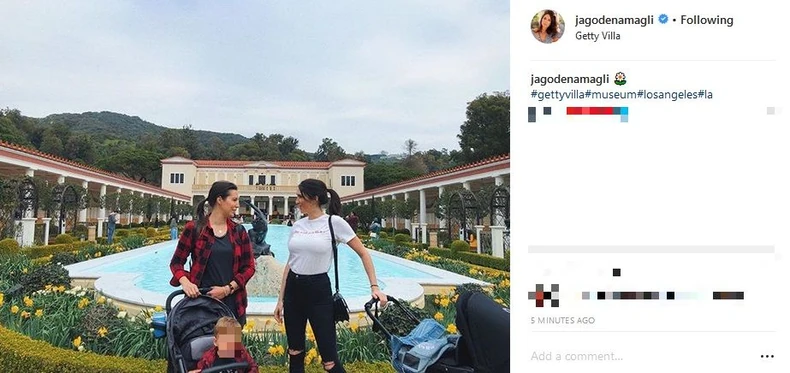This screenshot has height=373, width=790.
Task: Click the 5 MINUTES AGO timestamp
Action: 562,321
